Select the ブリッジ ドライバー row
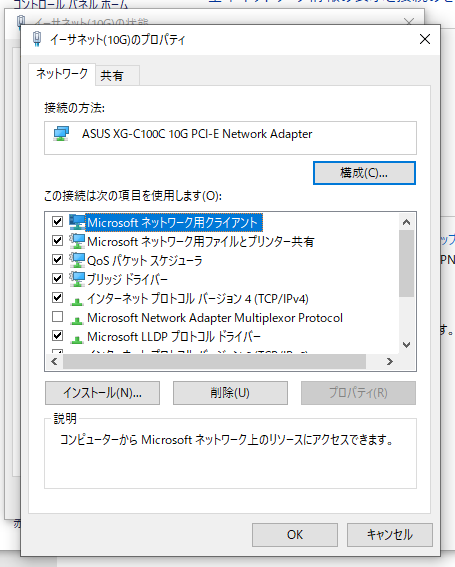 [x=127, y=280]
